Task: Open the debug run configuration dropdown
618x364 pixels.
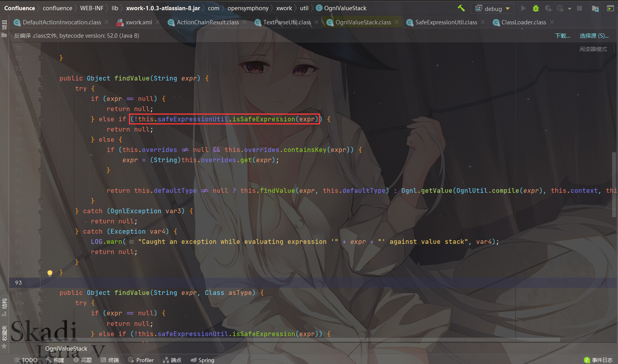Action: 493,8
